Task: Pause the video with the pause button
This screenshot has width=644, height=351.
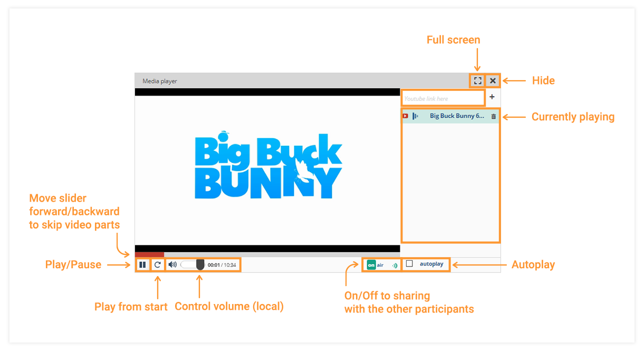Action: pyautogui.click(x=142, y=264)
